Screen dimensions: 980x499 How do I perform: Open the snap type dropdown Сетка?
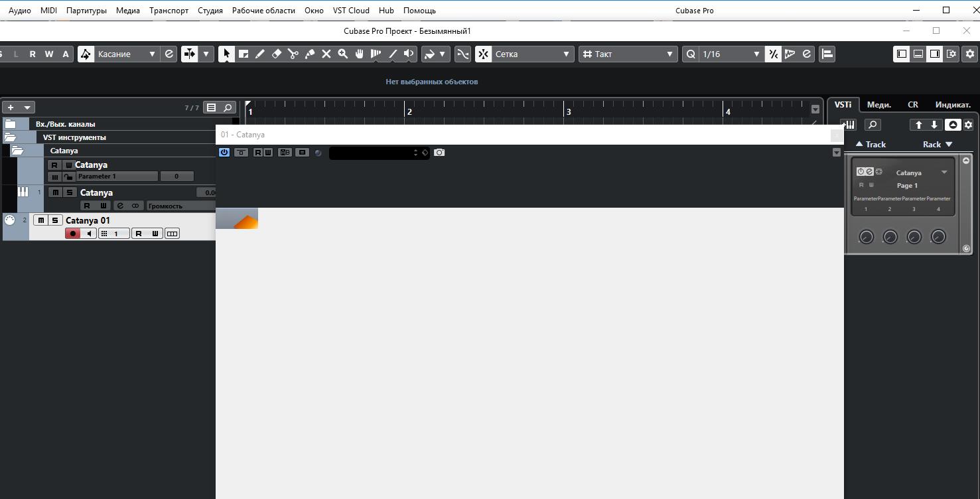[531, 54]
